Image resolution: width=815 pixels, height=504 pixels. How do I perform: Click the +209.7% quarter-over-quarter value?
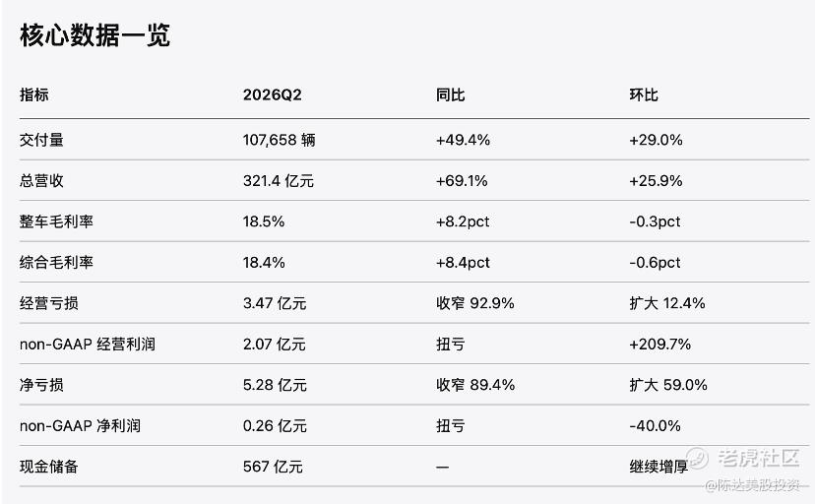659,344
